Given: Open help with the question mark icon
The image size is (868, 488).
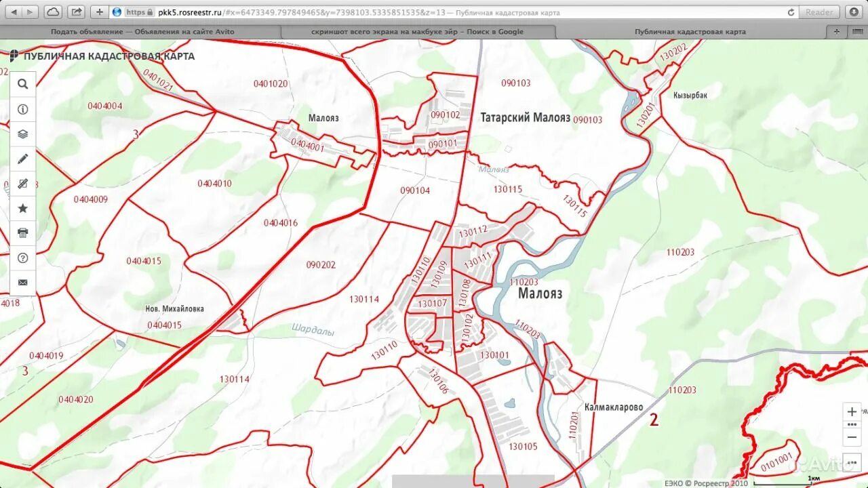Looking at the screenshot, I should (x=23, y=258).
